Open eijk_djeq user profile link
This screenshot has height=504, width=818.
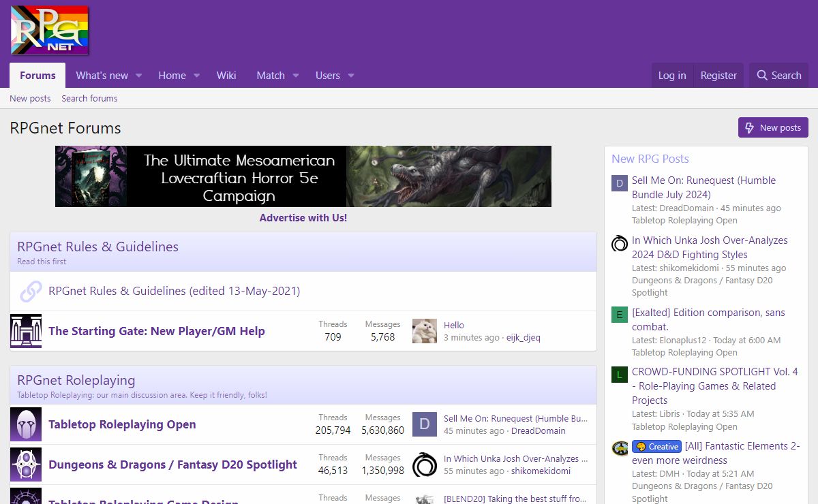tap(523, 337)
